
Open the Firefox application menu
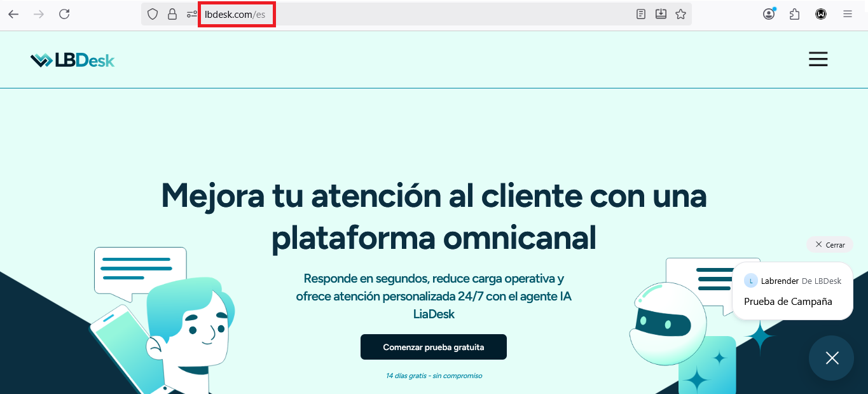(848, 14)
